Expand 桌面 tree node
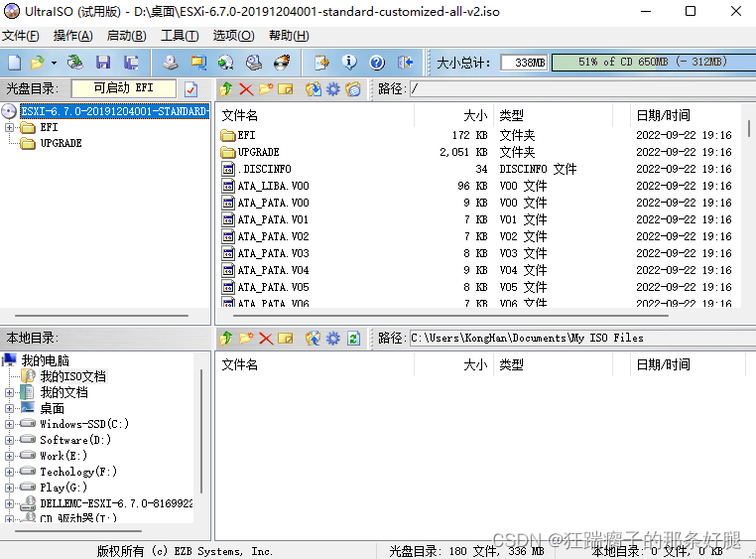Viewport: 756px width, 559px height. click(x=9, y=408)
